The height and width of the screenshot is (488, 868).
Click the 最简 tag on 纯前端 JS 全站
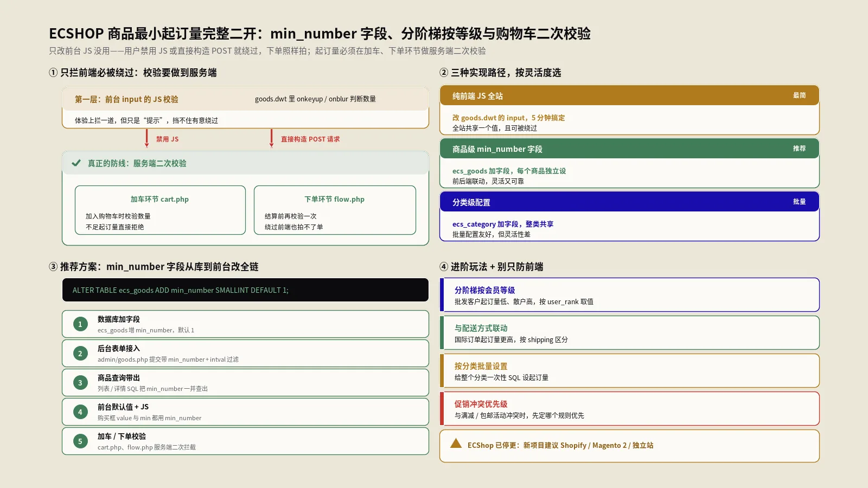coord(799,95)
